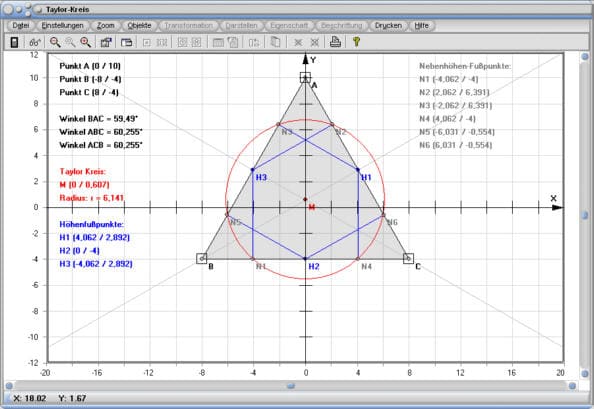
Task: Click the disabled Darstellen menu
Action: pos(241,25)
